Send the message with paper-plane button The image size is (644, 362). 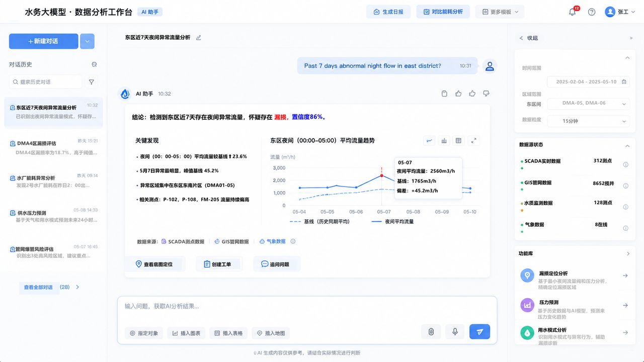point(479,332)
